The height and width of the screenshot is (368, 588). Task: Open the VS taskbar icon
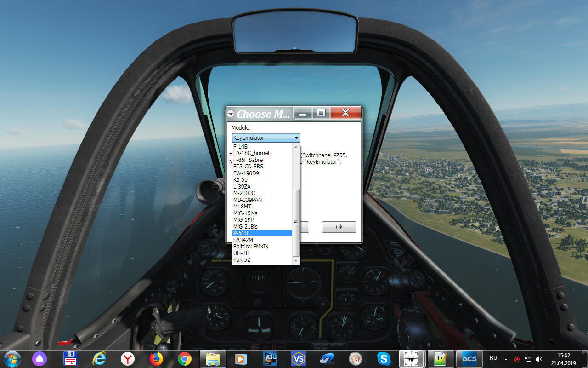click(299, 358)
